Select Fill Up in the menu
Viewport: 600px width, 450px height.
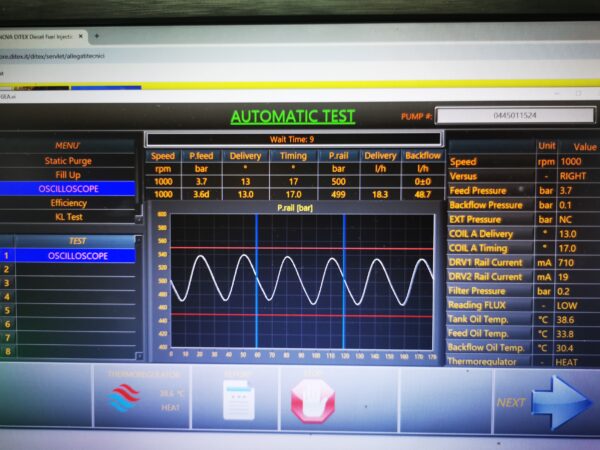click(x=68, y=174)
